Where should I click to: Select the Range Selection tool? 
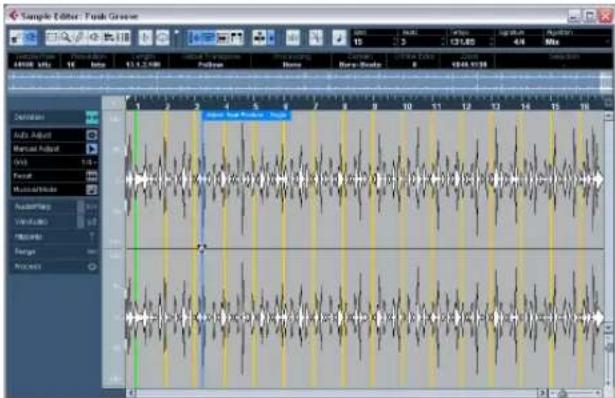(52, 38)
